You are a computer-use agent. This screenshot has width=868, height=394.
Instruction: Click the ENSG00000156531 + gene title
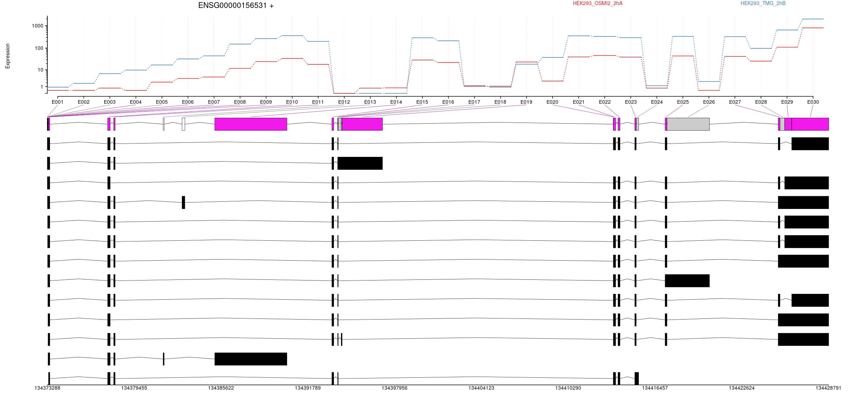pyautogui.click(x=236, y=5)
